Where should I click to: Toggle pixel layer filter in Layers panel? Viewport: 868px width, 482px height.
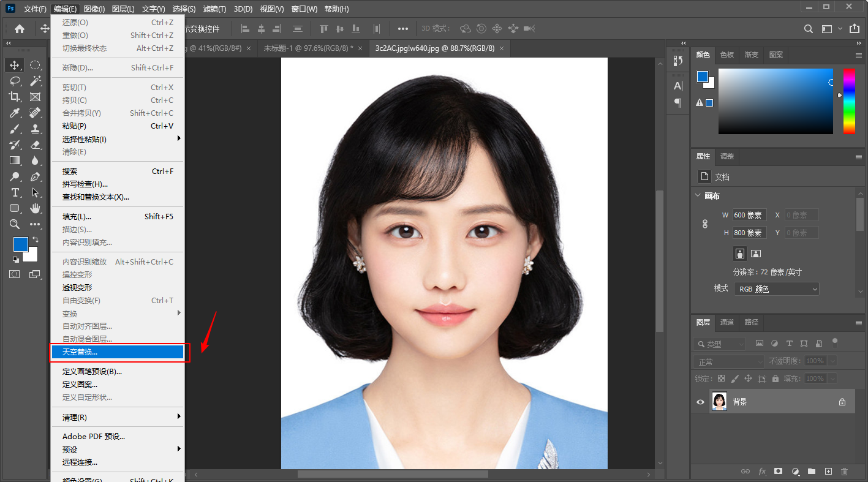pos(760,344)
